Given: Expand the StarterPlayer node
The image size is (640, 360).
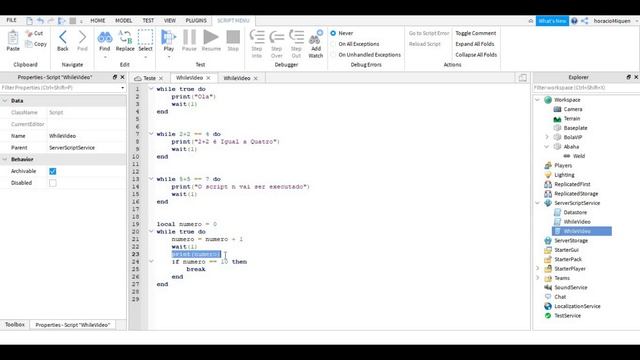Looking at the screenshot, I should [537, 269].
